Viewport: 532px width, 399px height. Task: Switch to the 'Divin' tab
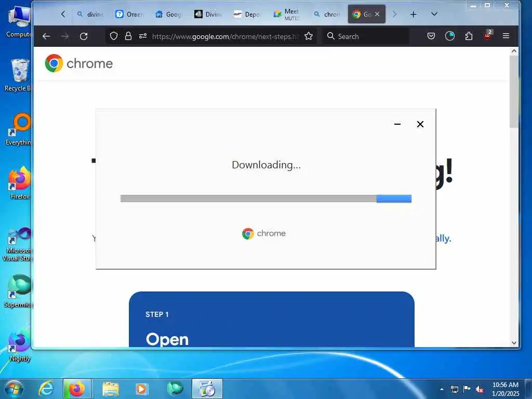click(x=208, y=14)
